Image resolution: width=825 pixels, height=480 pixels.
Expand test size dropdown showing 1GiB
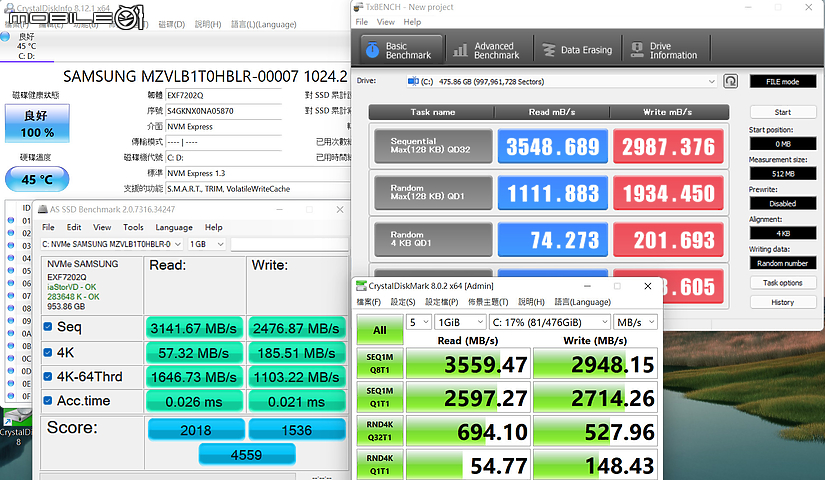pos(460,322)
